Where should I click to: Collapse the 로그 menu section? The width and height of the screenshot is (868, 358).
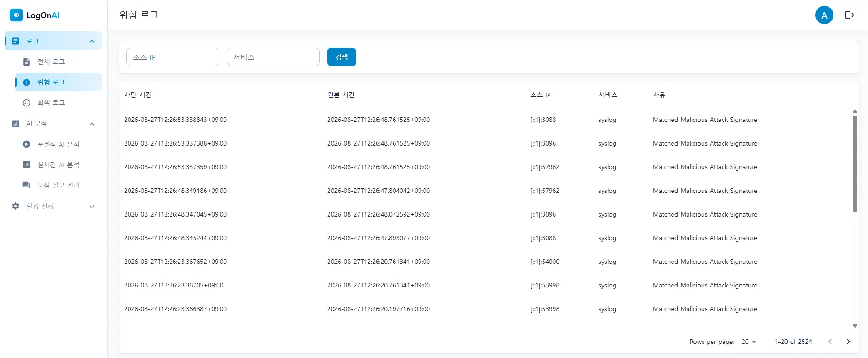(92, 41)
